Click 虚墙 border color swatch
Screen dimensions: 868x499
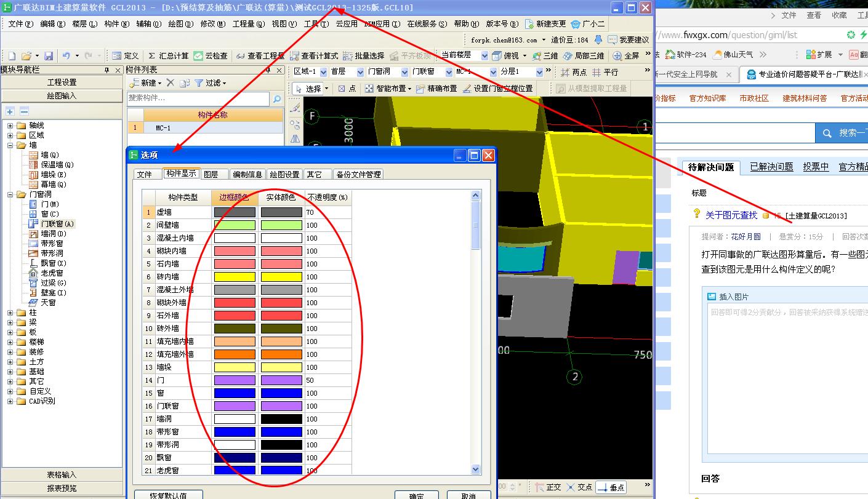coord(234,212)
